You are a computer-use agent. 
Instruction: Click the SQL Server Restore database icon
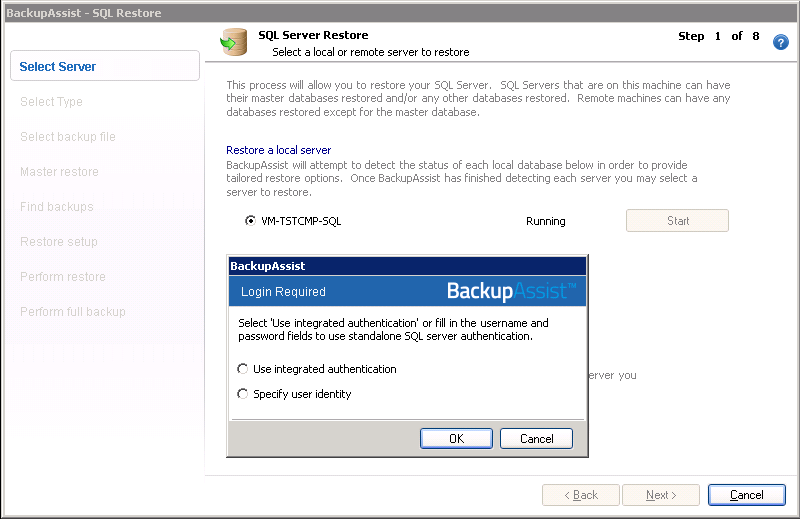(x=234, y=42)
